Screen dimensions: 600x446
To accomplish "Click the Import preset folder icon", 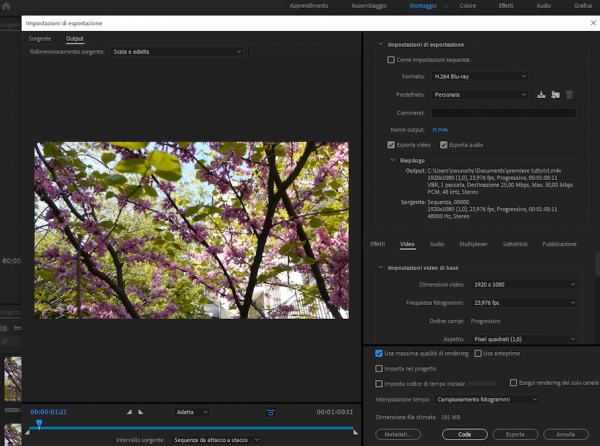I will point(555,94).
